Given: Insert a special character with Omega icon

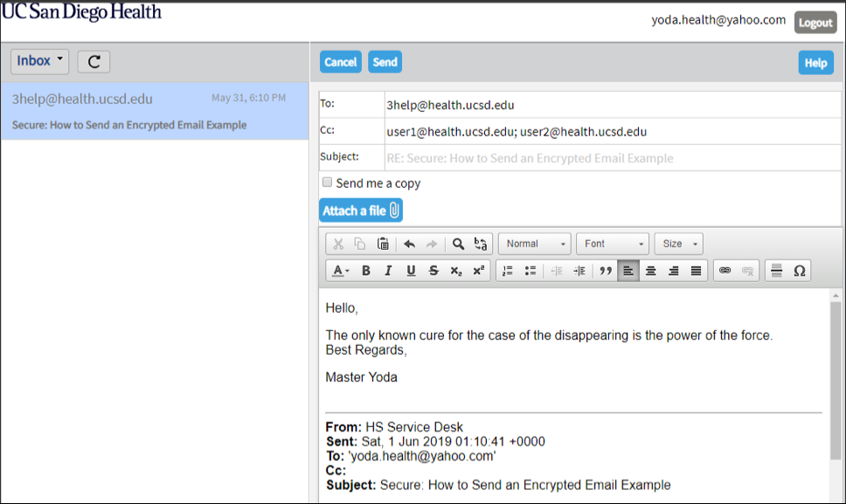Looking at the screenshot, I should 799,271.
